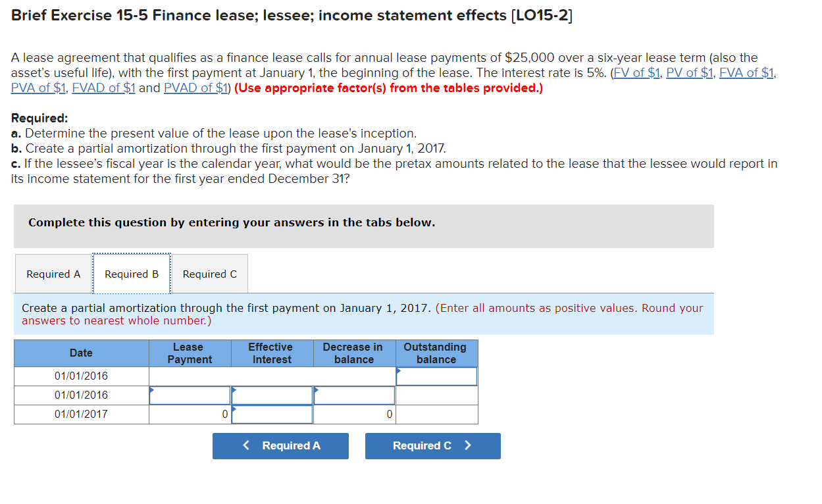This screenshot has width=822, height=504.
Task: Click the Decrease in balance input for 01/01/2016
Action: [353, 395]
